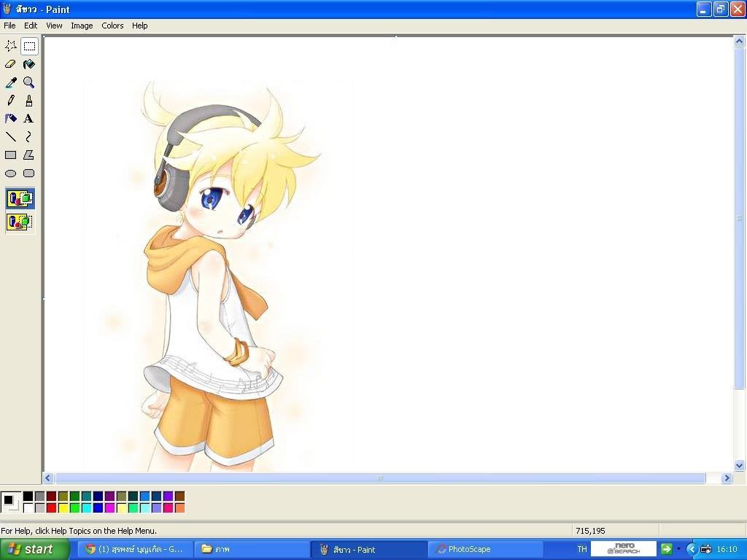Open the View menu
The height and width of the screenshot is (560, 747).
pyautogui.click(x=54, y=26)
